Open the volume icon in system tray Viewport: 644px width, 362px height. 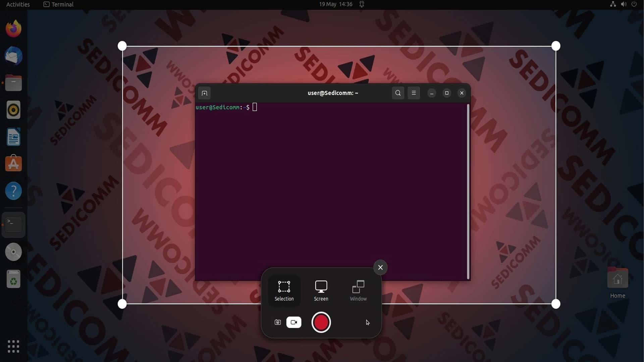pyautogui.click(x=624, y=4)
